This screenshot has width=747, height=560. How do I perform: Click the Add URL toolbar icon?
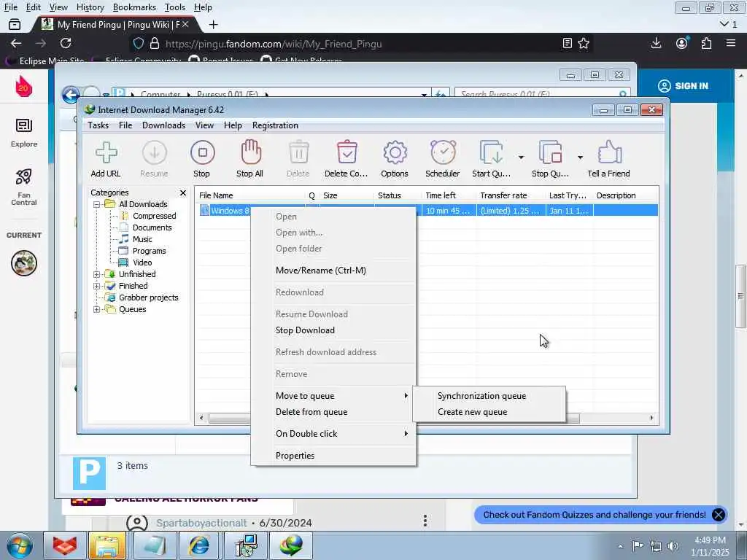coord(107,153)
